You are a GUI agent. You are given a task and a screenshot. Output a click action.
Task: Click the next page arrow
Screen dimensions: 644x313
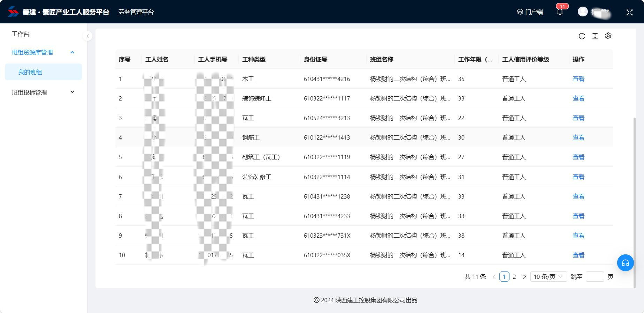[524, 277]
